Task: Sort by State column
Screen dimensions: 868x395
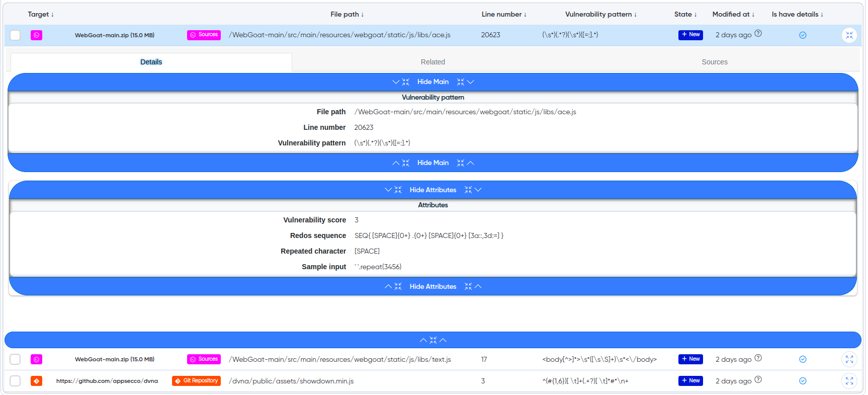Action: pos(685,14)
